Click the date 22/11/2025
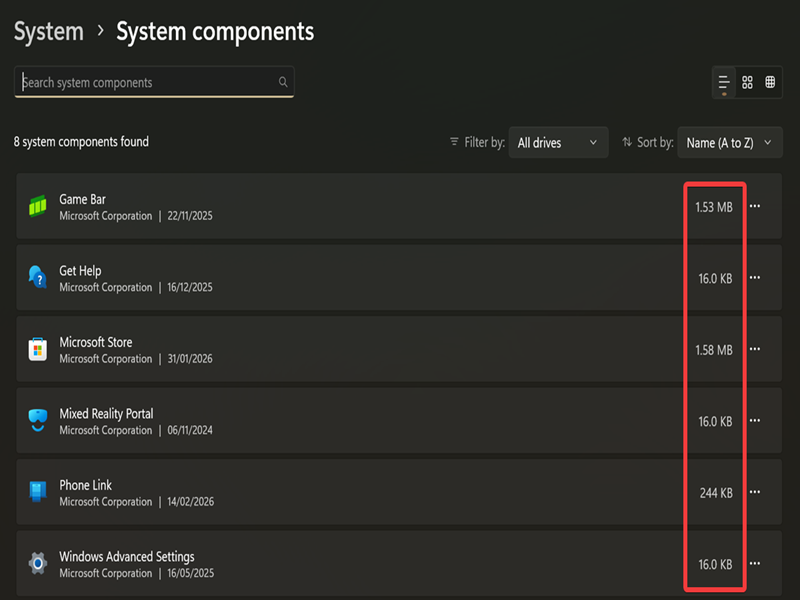 (190, 216)
